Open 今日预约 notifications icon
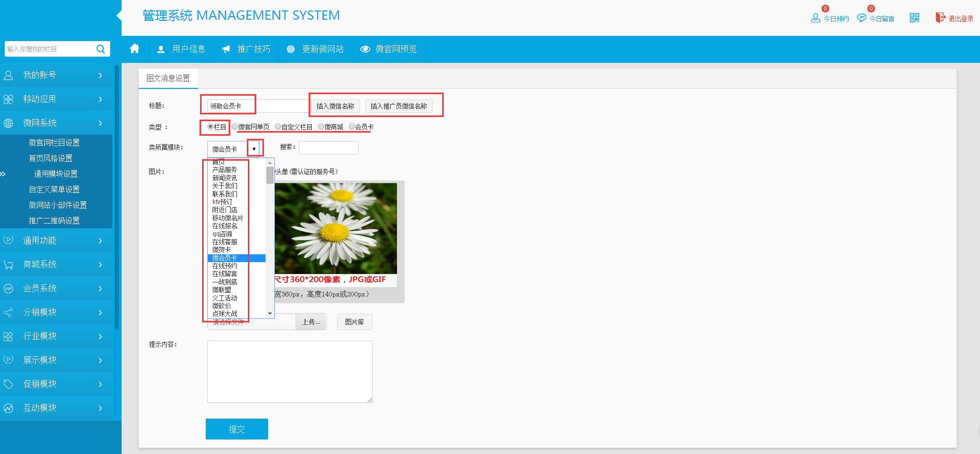 pyautogui.click(x=815, y=18)
